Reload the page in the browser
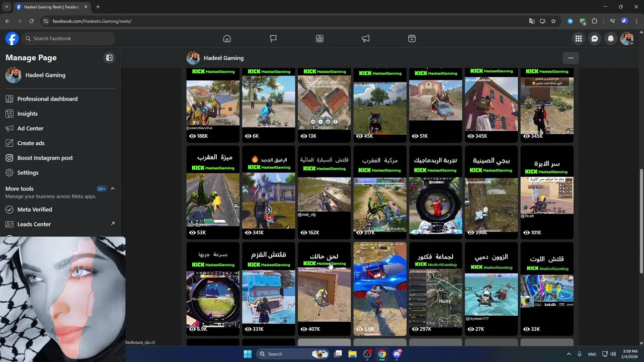The image size is (644, 362). (31, 21)
